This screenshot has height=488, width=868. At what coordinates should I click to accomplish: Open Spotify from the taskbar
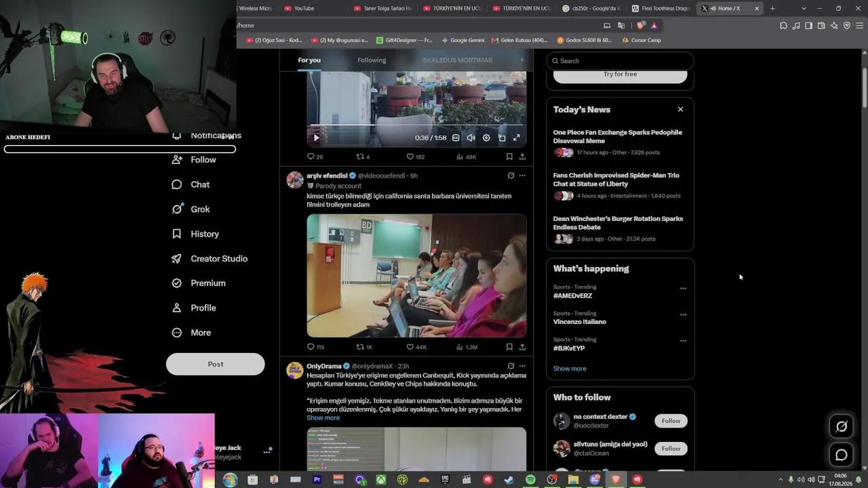(530, 480)
